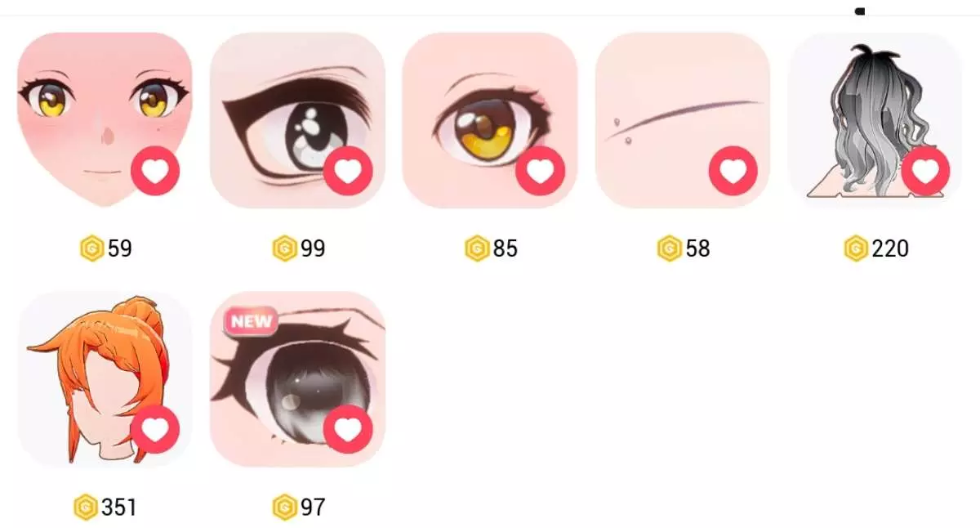Click the gold coin icon beside 59

(92, 248)
